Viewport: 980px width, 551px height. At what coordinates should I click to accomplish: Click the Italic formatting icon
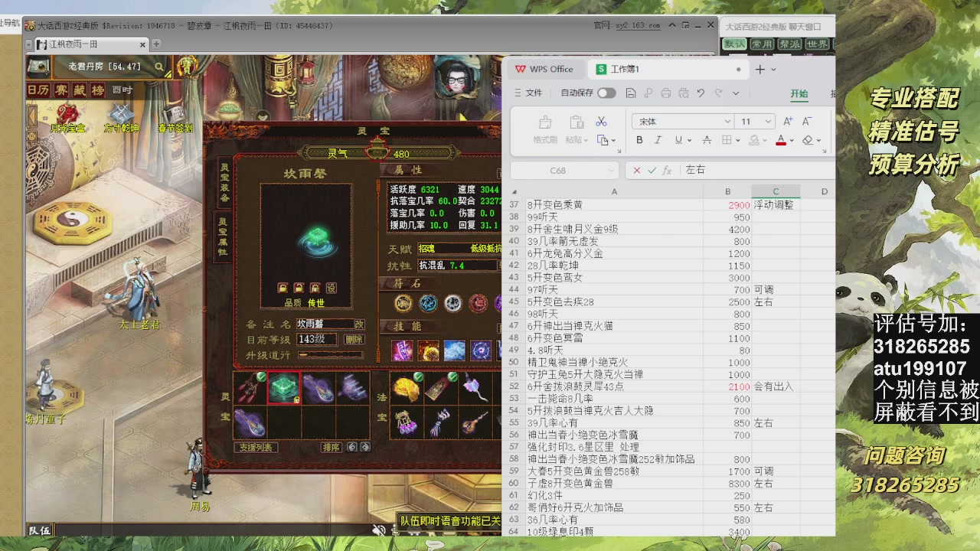pos(658,140)
